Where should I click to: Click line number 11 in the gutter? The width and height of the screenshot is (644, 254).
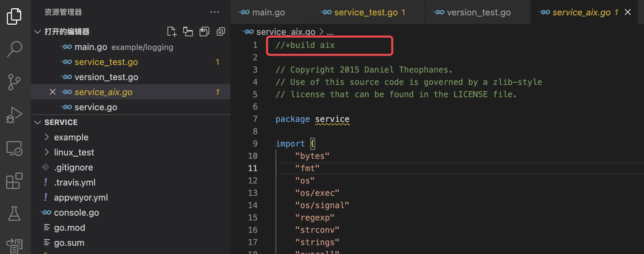(x=253, y=168)
